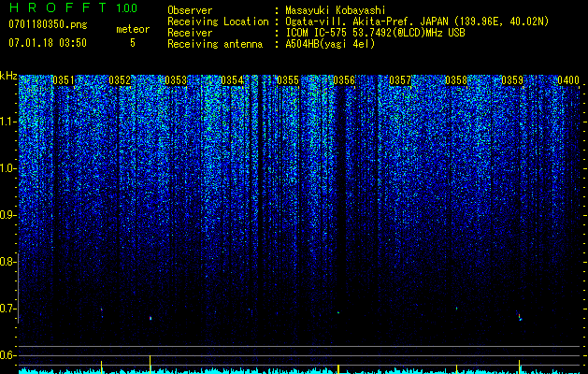This screenshot has height=374, width=588.
Task: Select observer name Masayuki Kobayashi
Action: click(x=336, y=10)
